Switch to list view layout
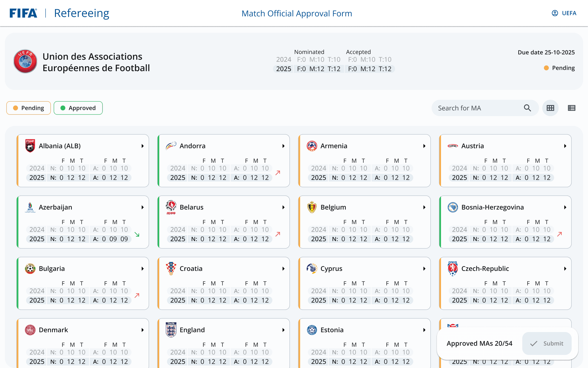Image resolution: width=588 pixels, height=368 pixels. (572, 108)
